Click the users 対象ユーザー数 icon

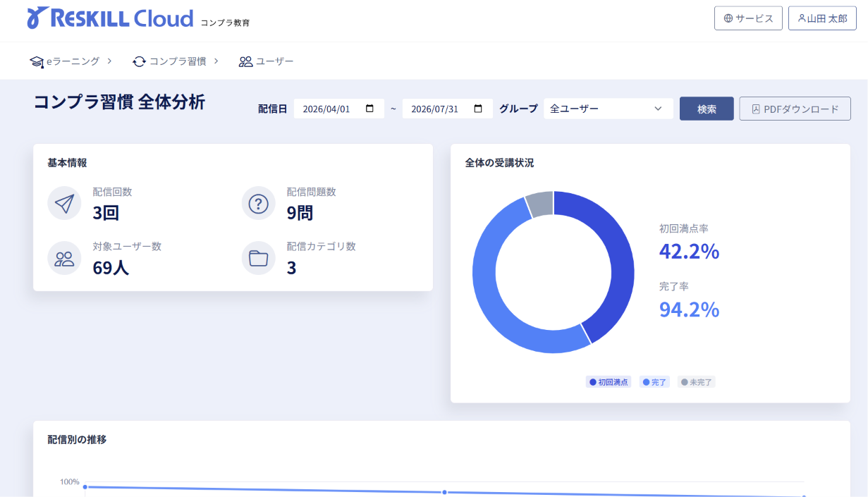64,259
